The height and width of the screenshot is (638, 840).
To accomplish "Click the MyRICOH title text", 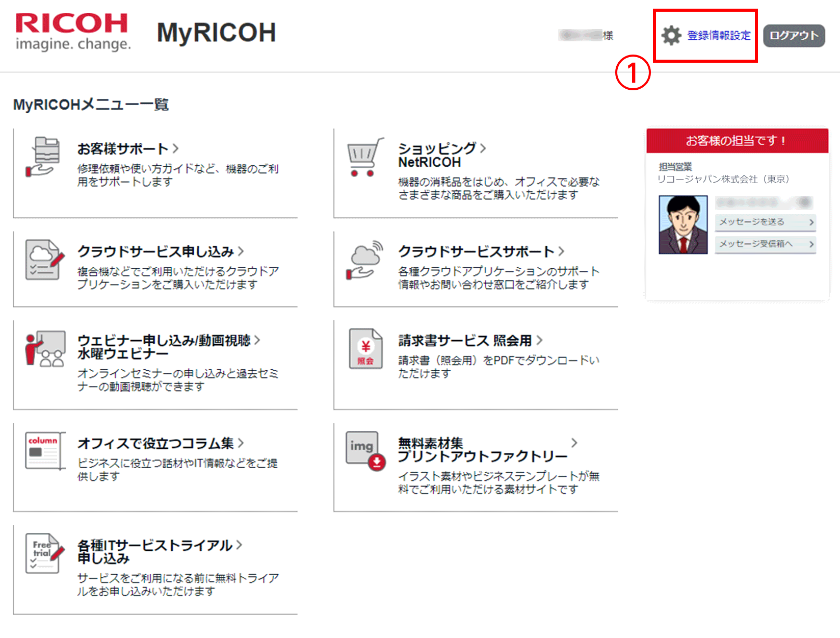I will click(217, 33).
